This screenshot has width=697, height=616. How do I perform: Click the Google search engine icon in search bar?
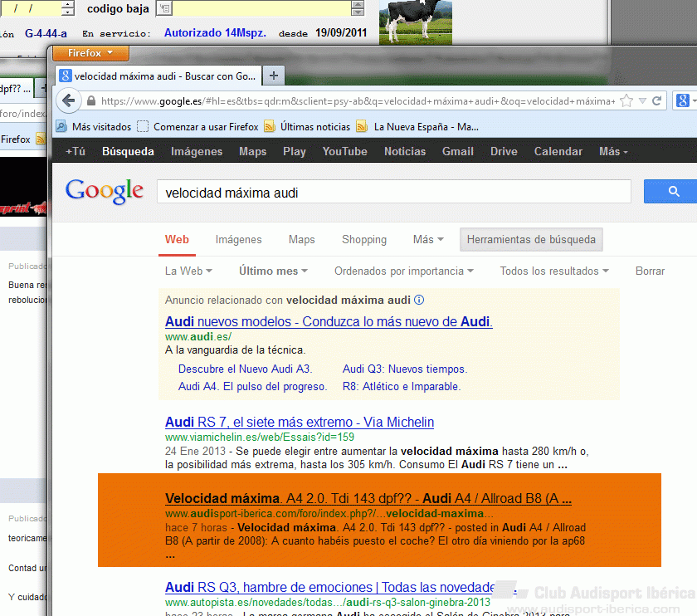(682, 100)
